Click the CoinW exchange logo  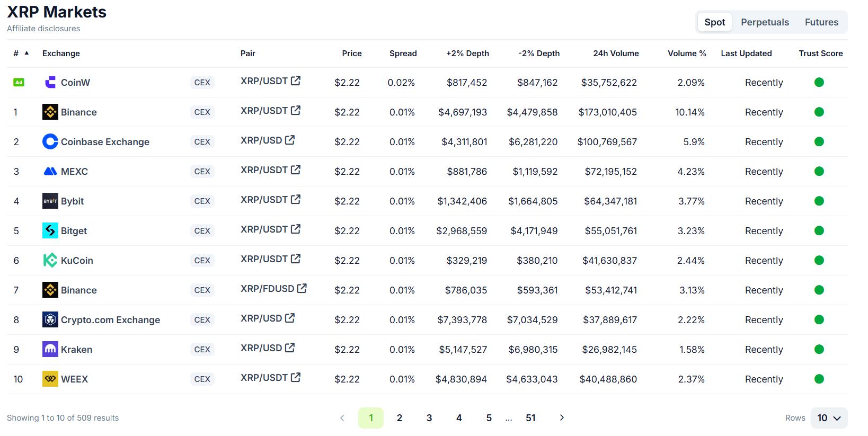pyautogui.click(x=50, y=82)
